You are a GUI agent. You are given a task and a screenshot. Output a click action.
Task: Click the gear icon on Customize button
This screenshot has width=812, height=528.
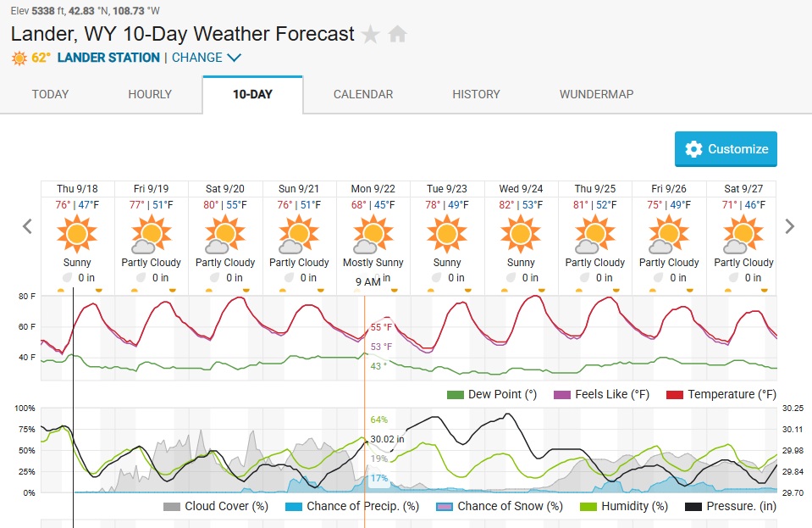point(693,149)
